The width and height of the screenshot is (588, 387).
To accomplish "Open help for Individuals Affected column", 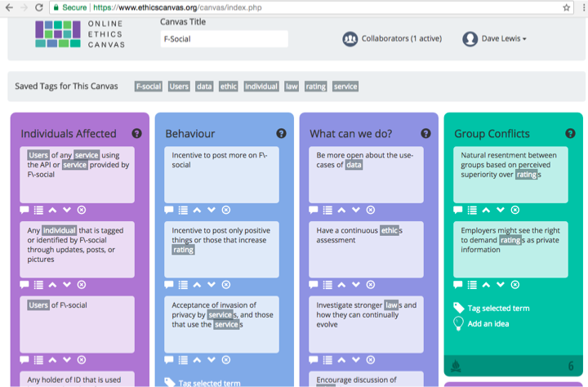I will 137,134.
